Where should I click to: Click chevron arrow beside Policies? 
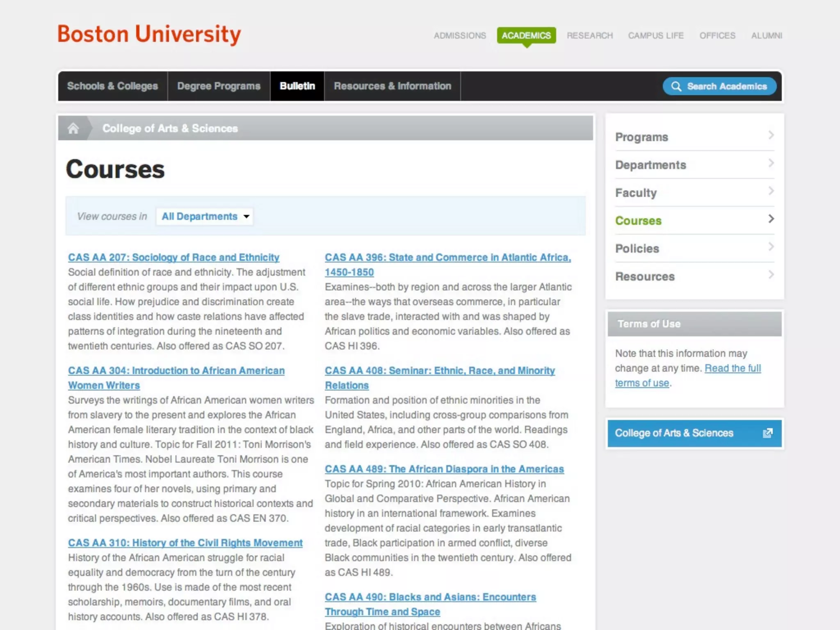click(x=771, y=247)
